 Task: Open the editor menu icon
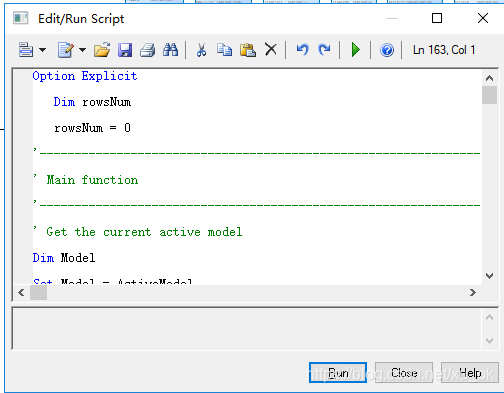[26, 50]
